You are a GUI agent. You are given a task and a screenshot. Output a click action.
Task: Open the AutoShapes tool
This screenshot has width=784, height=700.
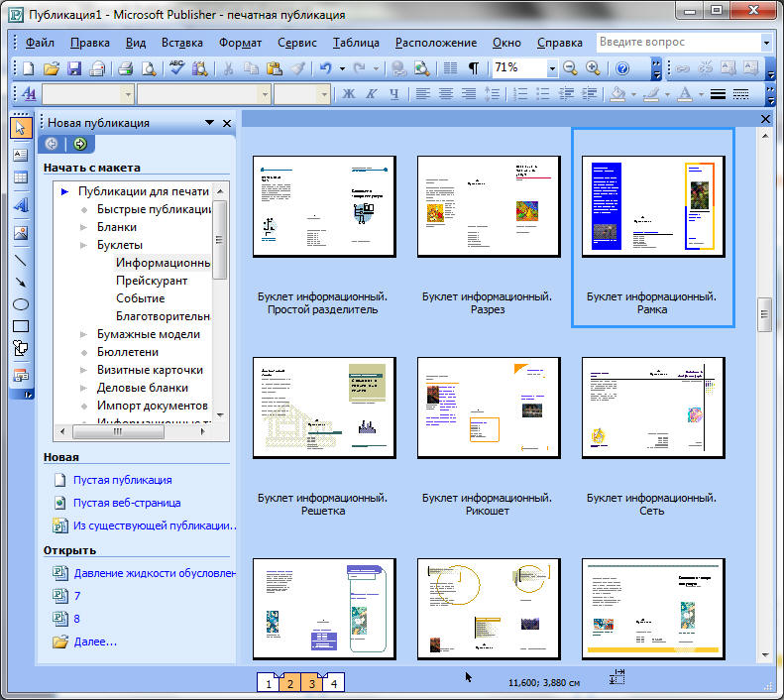click(x=21, y=348)
